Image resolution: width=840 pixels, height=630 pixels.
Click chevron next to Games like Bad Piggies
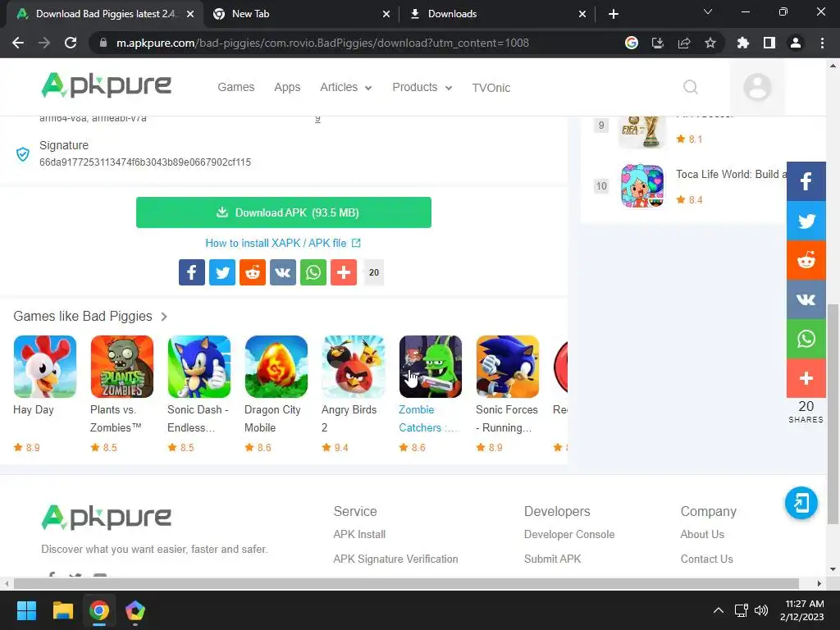point(164,317)
